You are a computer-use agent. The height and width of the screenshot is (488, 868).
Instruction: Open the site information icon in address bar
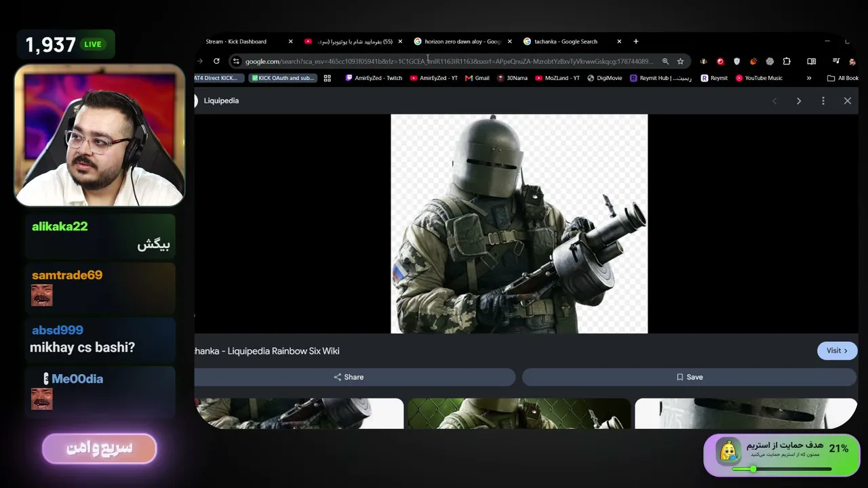click(x=236, y=61)
